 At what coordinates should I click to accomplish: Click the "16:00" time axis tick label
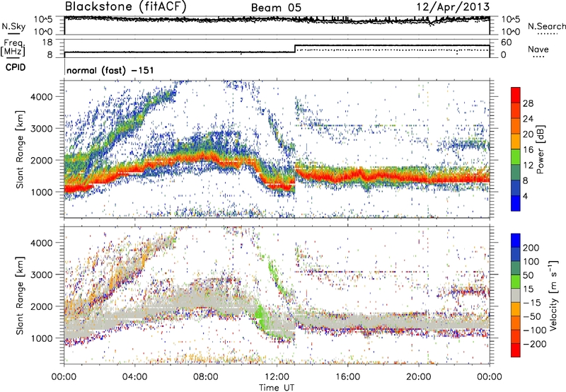(347, 377)
